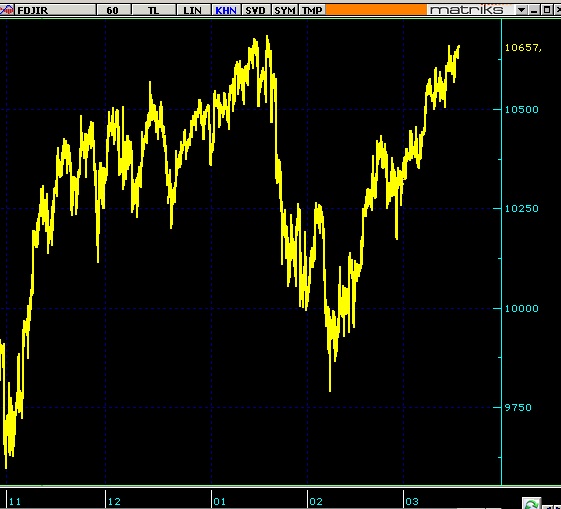
Task: Click the 12 month marker on time axis
Action: coord(114,501)
